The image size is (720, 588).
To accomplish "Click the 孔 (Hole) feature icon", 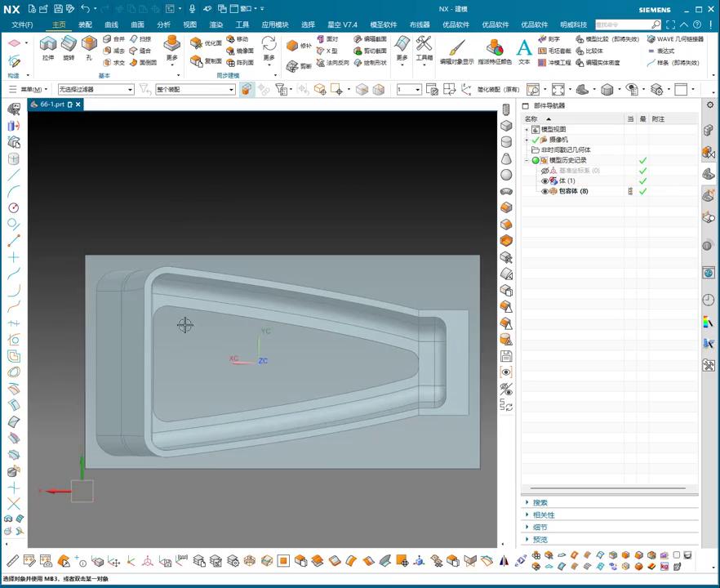I will pyautogui.click(x=89, y=44).
